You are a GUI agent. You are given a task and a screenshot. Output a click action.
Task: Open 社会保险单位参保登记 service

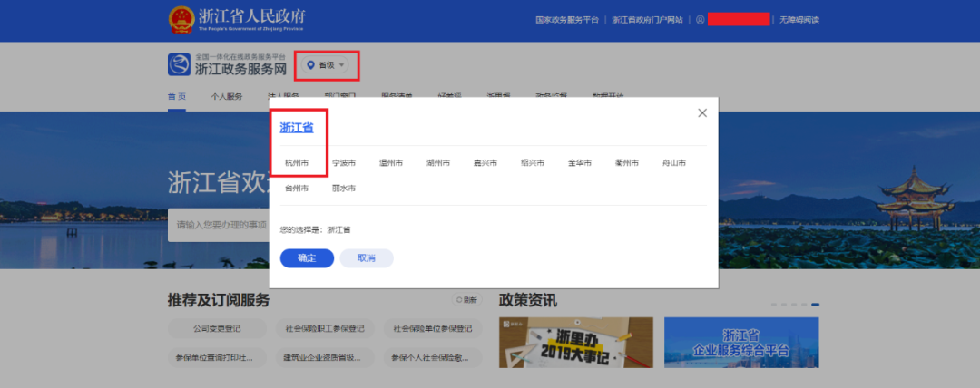(433, 328)
